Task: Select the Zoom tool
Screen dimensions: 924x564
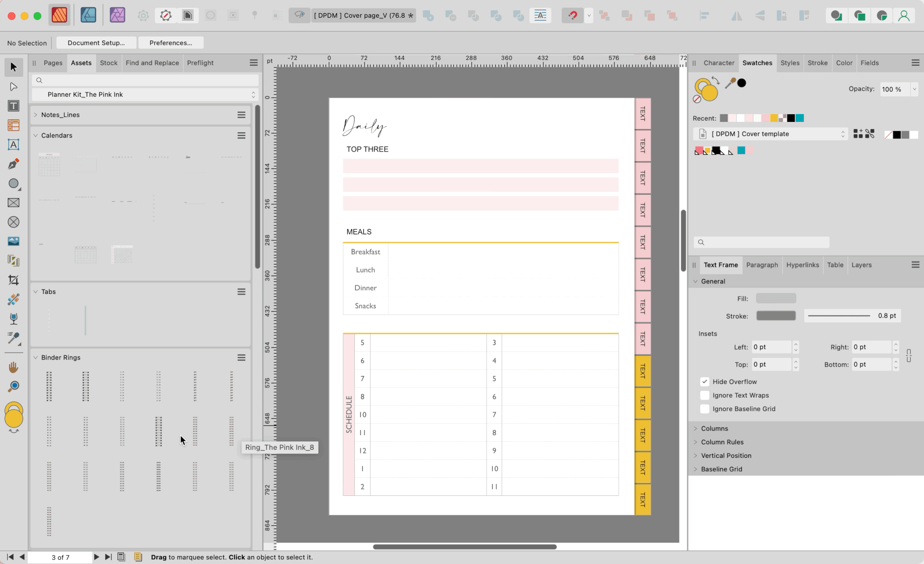Action: tap(14, 386)
